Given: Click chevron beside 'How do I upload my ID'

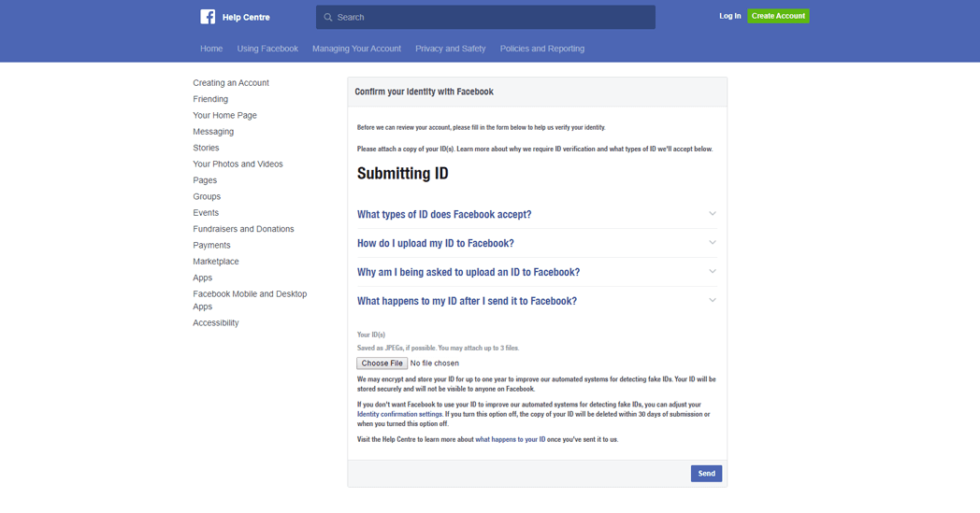Looking at the screenshot, I should click(x=713, y=242).
